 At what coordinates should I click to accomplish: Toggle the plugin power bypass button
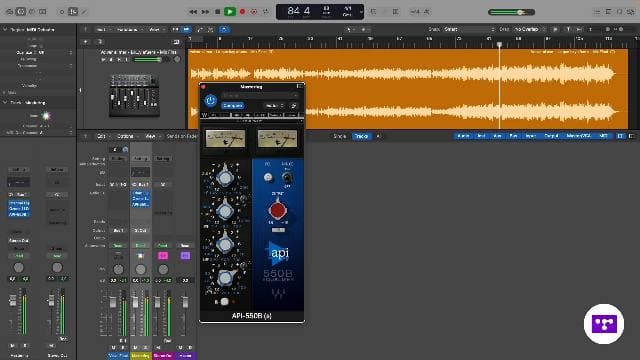click(211, 100)
